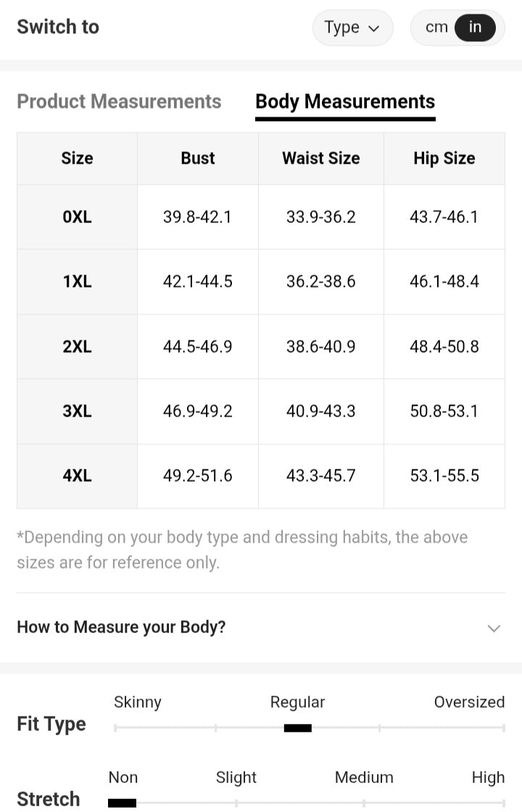Click the Hip Size column header
522x812 pixels.
click(444, 158)
